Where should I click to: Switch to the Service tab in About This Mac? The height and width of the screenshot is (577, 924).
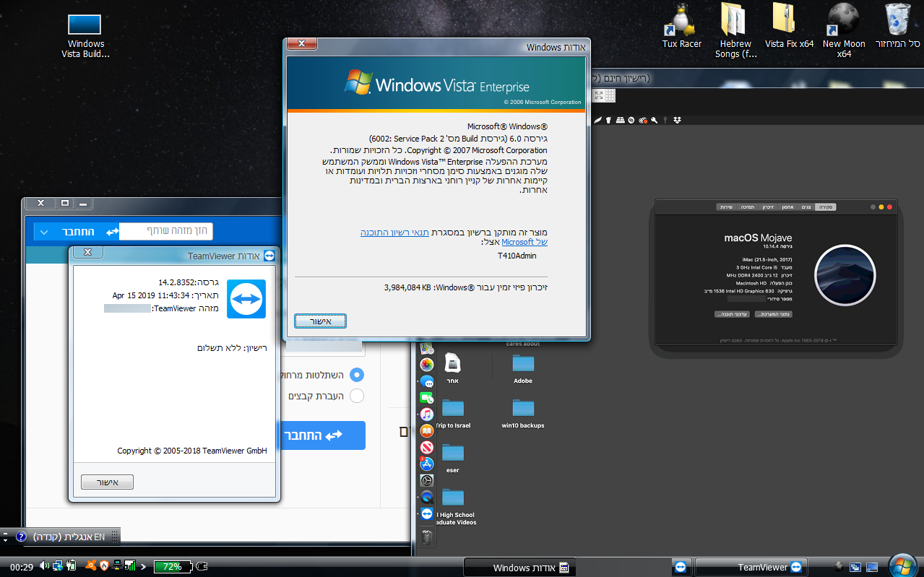(726, 207)
